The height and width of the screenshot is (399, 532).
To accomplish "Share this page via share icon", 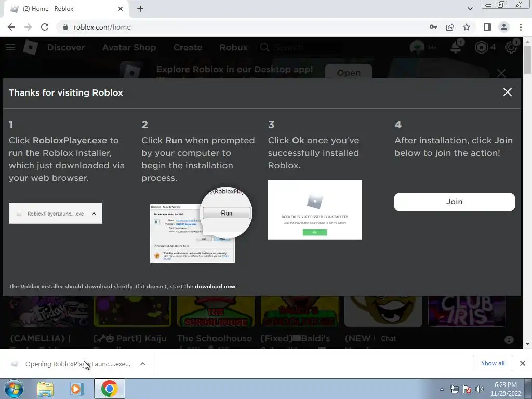I will pos(450,27).
